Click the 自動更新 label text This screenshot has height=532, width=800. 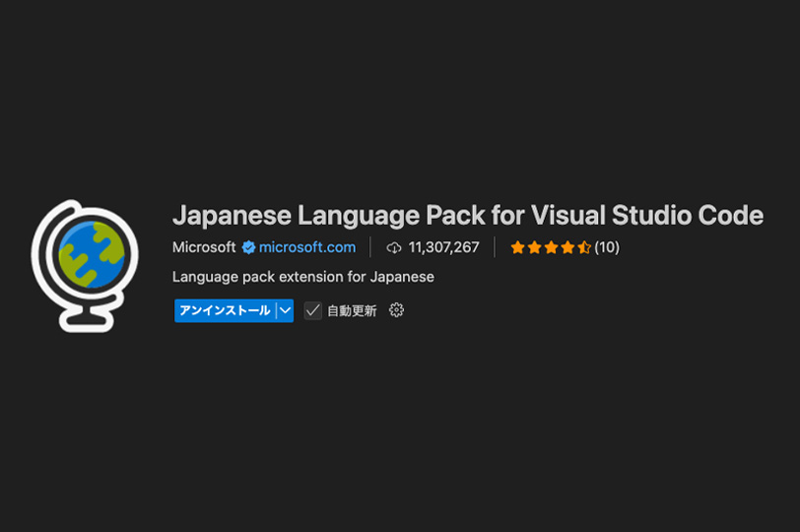click(352, 310)
